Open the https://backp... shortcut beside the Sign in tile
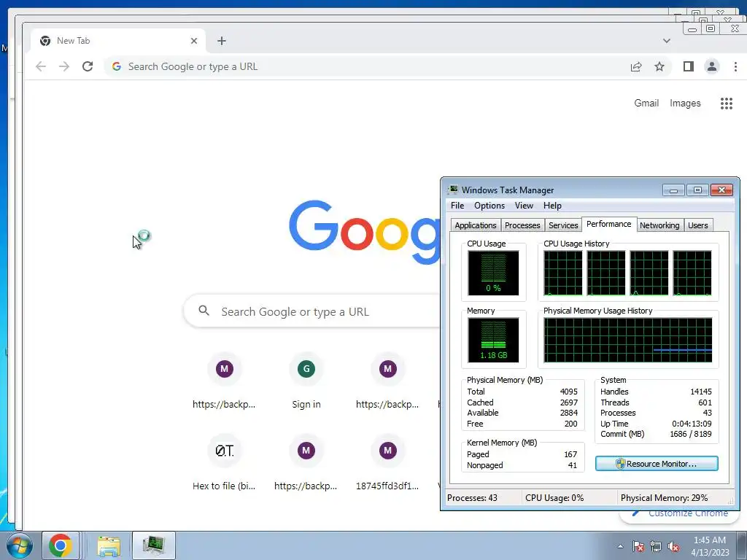 point(387,381)
